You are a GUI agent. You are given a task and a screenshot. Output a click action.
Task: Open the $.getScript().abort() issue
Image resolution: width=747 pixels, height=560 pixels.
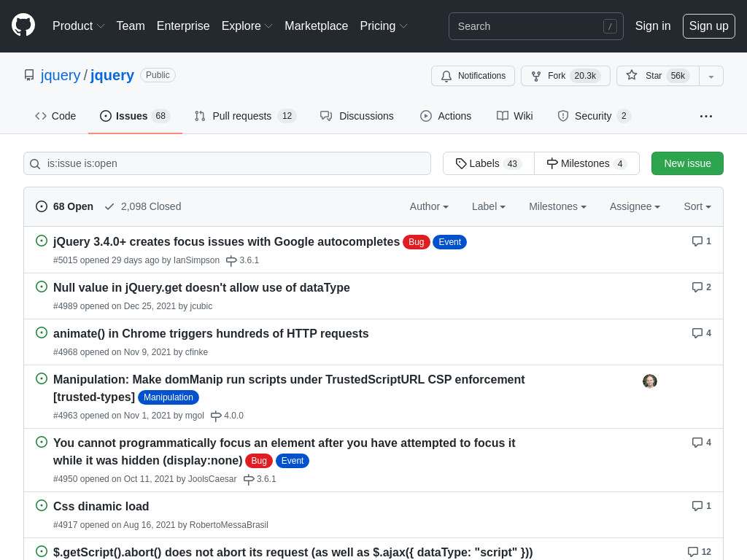click(293, 553)
